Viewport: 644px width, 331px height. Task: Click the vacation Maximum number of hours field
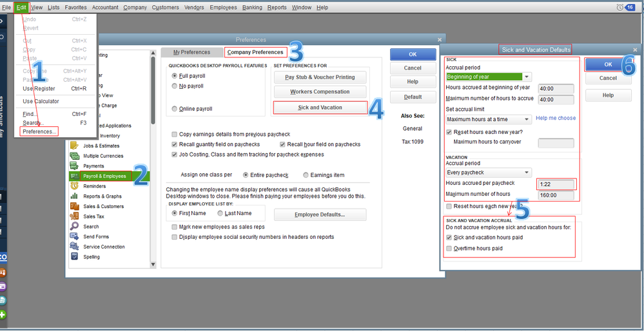coord(556,195)
